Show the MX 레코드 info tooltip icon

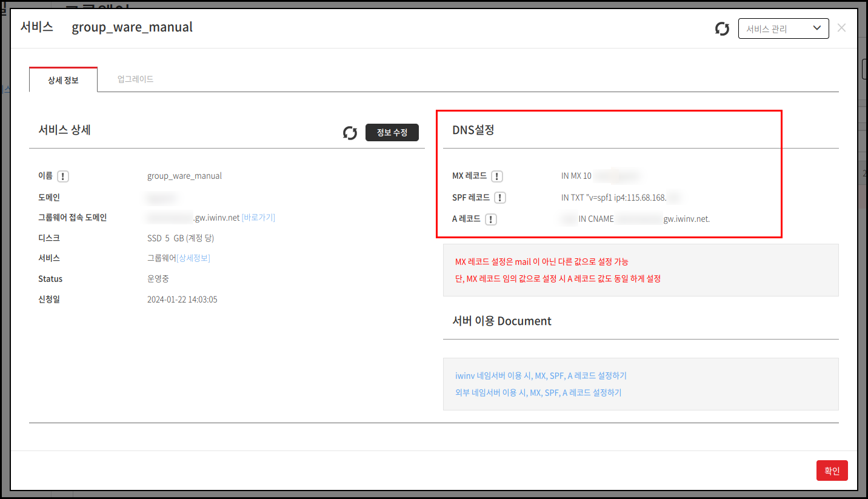pyautogui.click(x=497, y=176)
